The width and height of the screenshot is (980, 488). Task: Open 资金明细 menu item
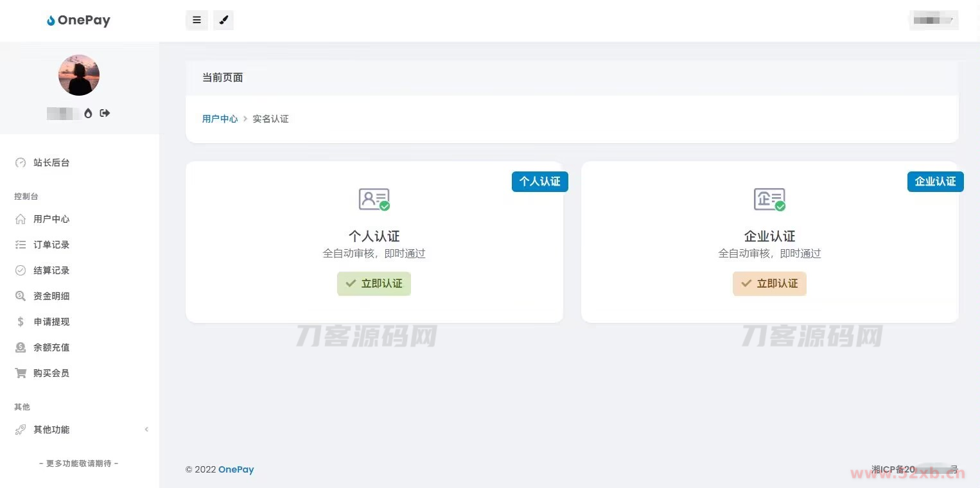pos(51,296)
